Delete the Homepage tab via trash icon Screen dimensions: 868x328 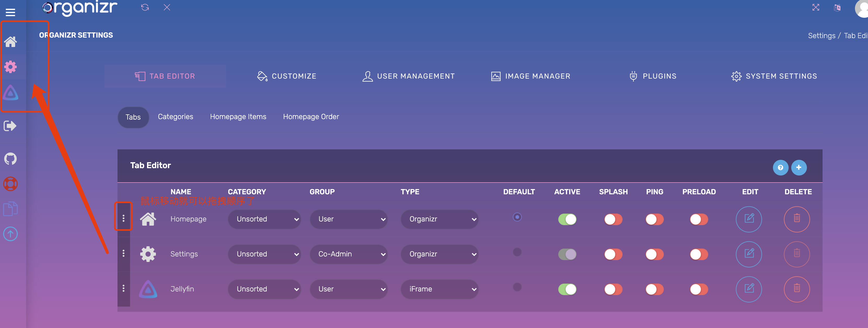796,219
